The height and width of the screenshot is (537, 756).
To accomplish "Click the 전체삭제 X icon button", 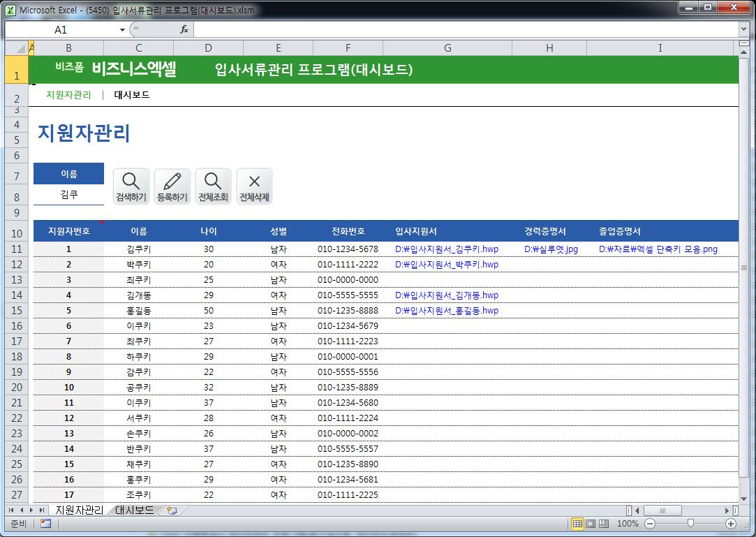I will click(x=254, y=186).
